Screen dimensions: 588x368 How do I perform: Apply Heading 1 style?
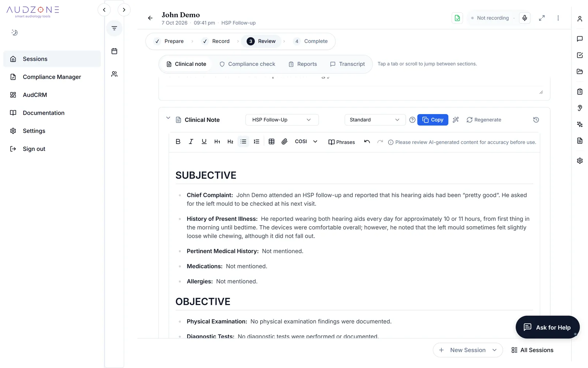(217, 142)
